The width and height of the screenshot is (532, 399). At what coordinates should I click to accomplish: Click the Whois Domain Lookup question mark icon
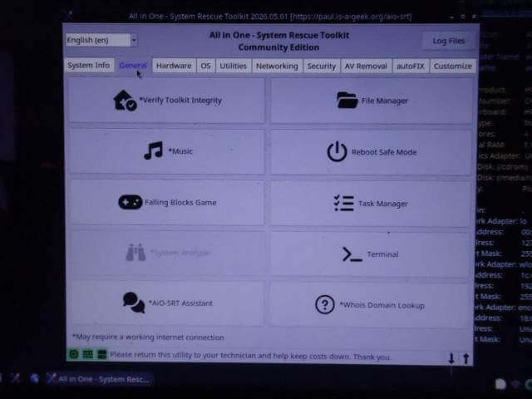point(325,305)
